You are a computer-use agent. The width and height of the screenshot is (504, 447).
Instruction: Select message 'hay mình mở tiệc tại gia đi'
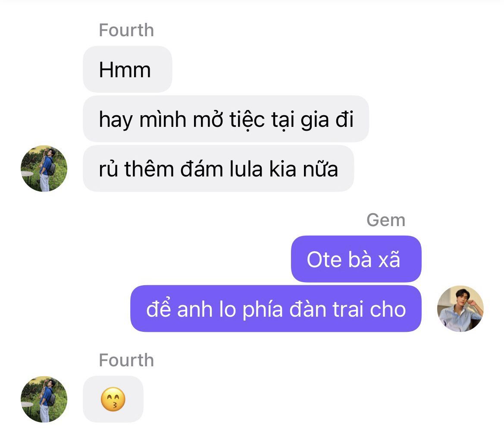click(226, 119)
